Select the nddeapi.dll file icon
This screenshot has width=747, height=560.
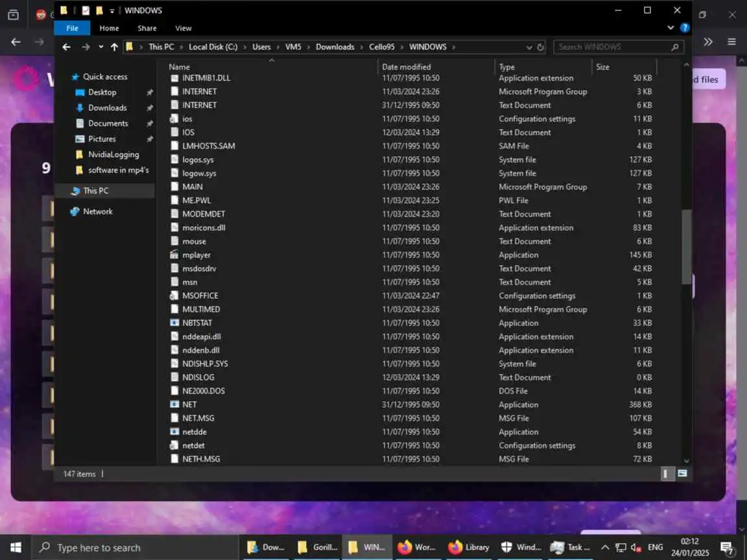(x=174, y=336)
